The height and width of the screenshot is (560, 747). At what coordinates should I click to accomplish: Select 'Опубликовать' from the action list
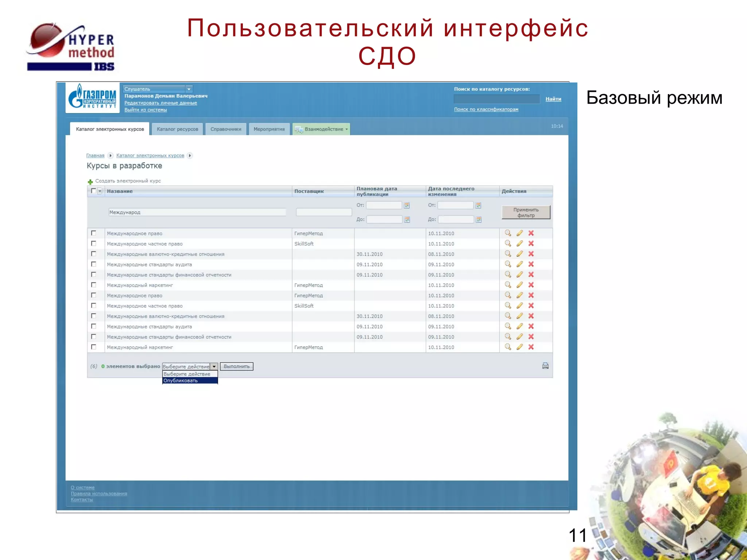(x=190, y=381)
